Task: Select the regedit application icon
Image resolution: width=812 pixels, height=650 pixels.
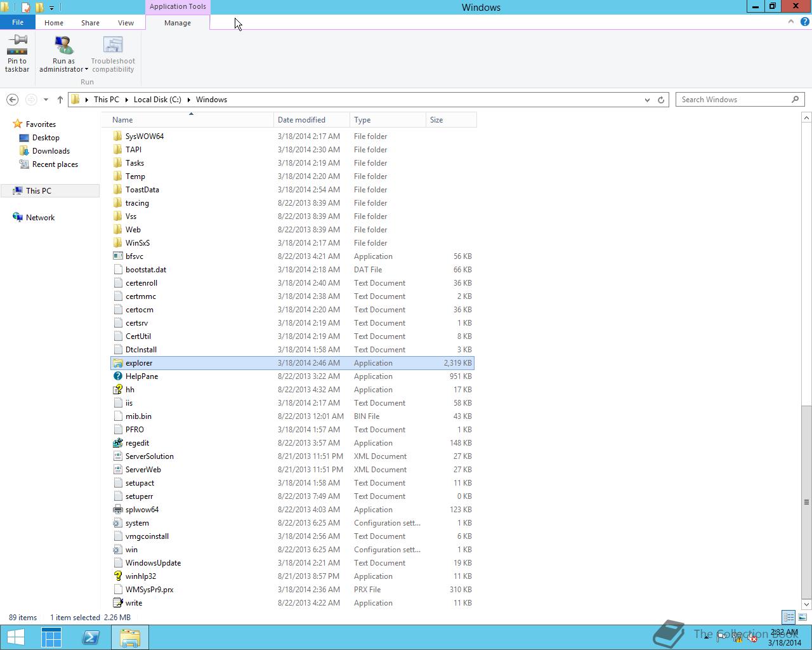Action: click(x=117, y=443)
